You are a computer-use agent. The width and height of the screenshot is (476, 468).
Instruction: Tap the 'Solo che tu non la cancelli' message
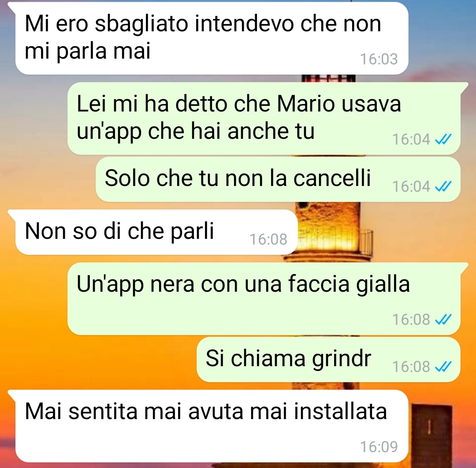pyautogui.click(x=278, y=179)
